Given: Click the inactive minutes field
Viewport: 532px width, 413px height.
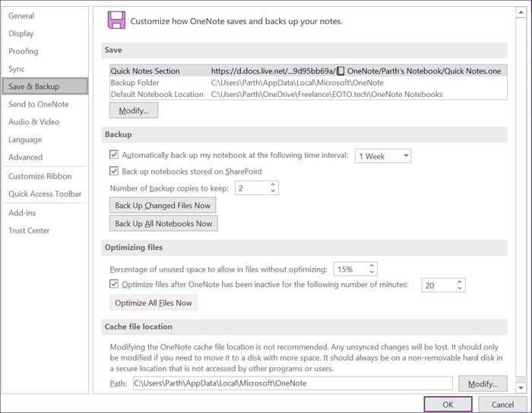Looking at the screenshot, I should (x=438, y=285).
